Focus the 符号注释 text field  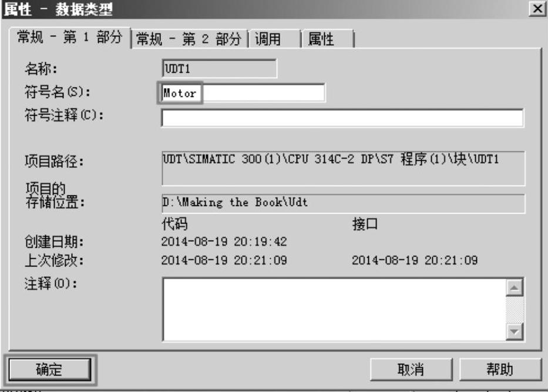tap(342, 118)
